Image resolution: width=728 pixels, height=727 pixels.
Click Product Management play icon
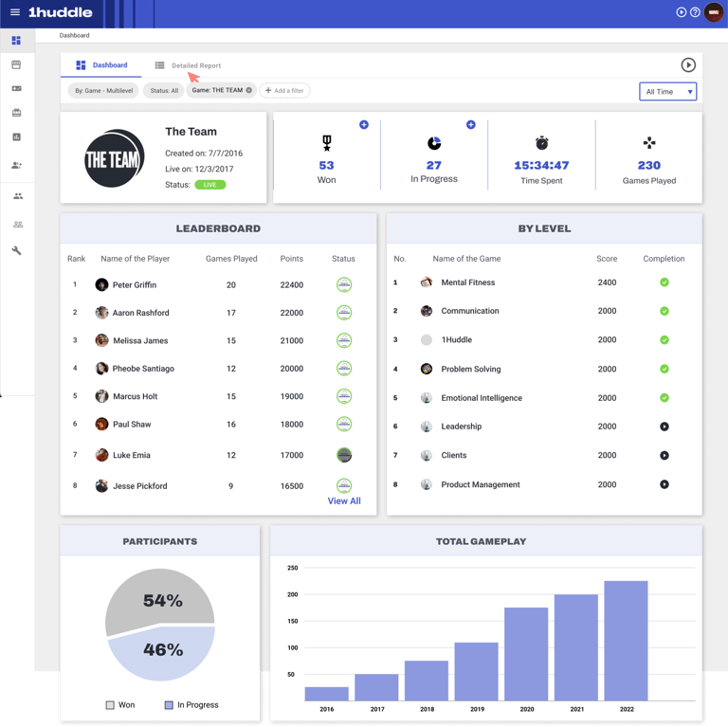664,484
